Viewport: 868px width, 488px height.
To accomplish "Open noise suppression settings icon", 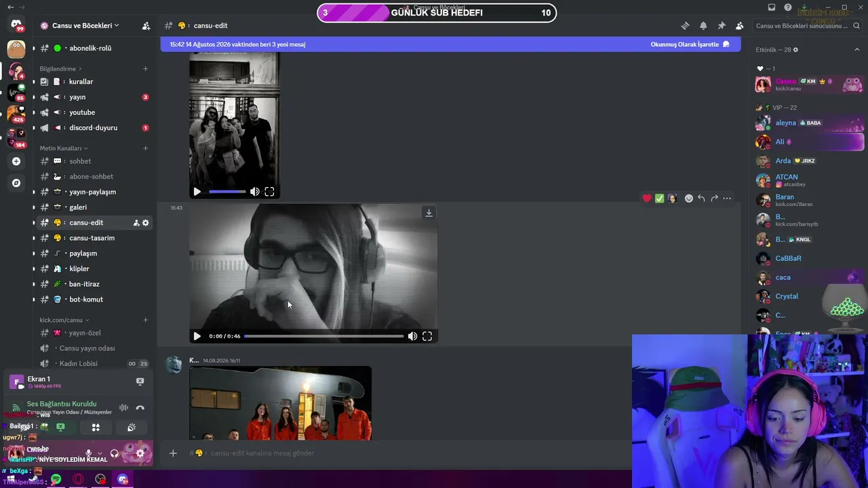I will point(123,408).
